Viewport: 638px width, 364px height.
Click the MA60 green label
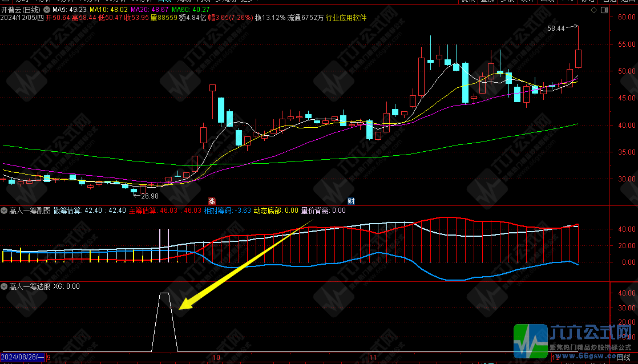point(191,10)
